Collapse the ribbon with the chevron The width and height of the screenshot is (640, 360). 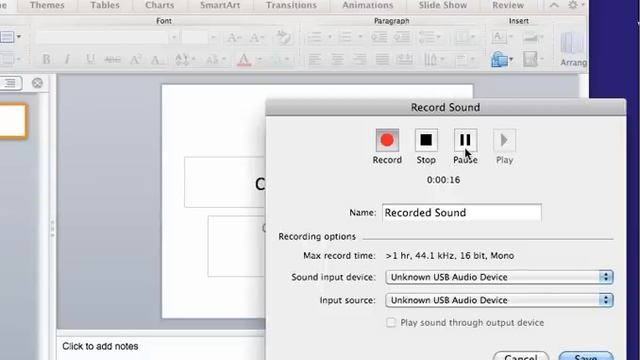(x=554, y=5)
